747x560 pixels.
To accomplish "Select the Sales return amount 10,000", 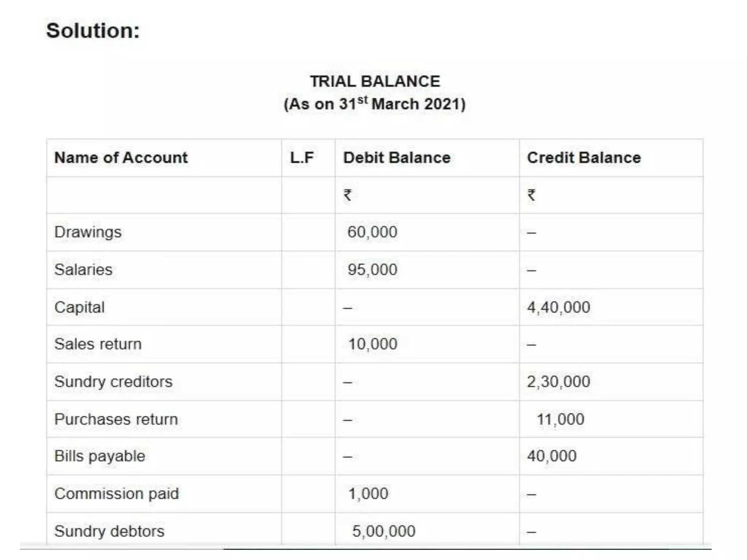I will [x=372, y=344].
